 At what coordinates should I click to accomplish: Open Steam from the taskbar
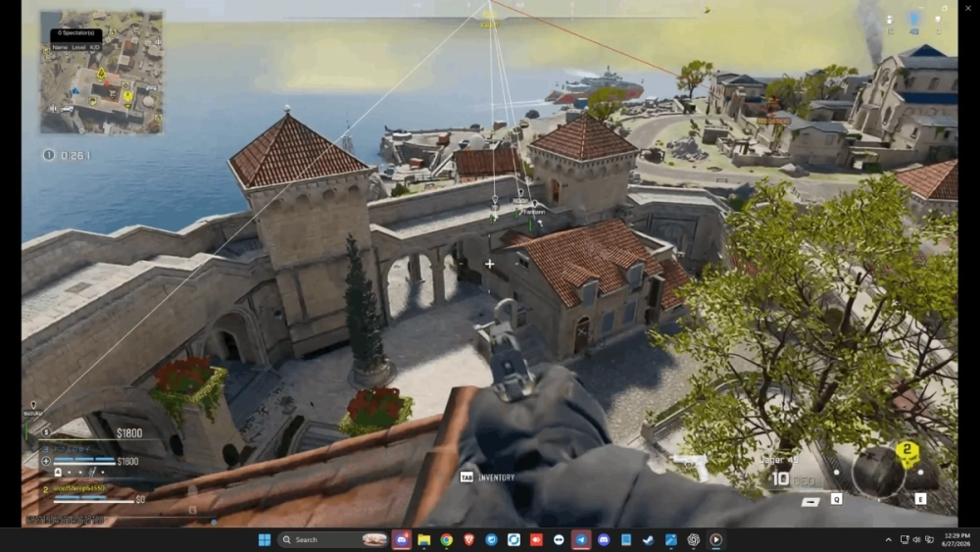pos(648,539)
